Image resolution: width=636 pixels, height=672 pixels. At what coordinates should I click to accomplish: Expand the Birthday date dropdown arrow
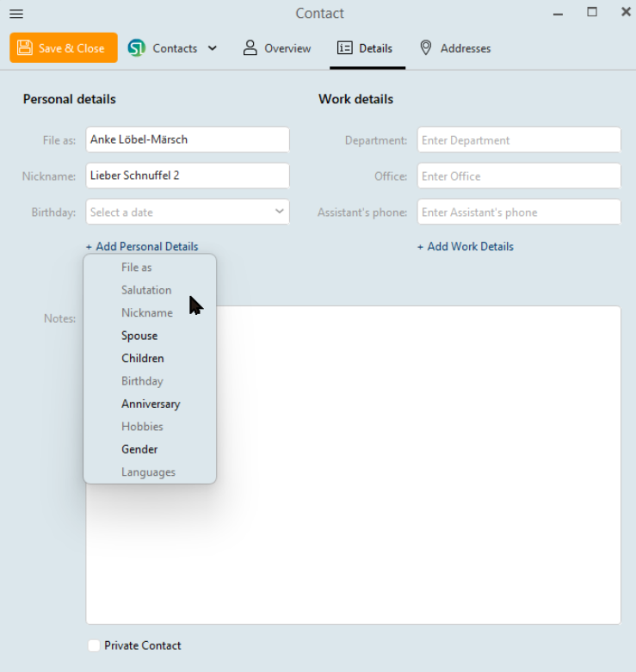pos(280,212)
